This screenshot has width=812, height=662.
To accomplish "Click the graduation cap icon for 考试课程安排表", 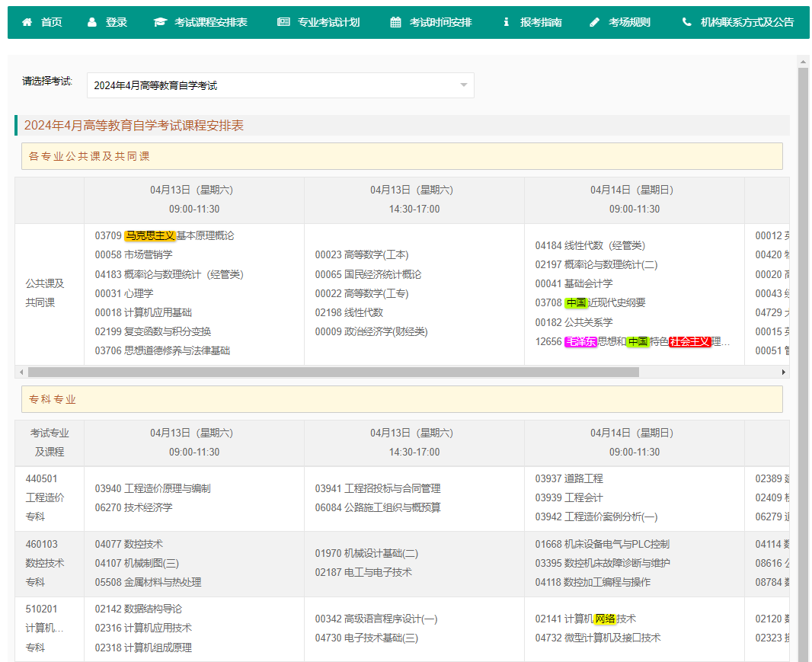I will 159,23.
